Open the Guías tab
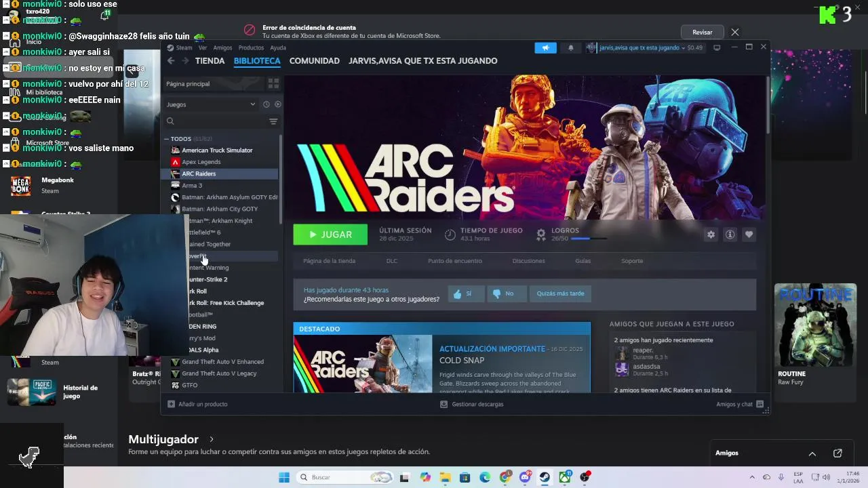 pyautogui.click(x=583, y=261)
